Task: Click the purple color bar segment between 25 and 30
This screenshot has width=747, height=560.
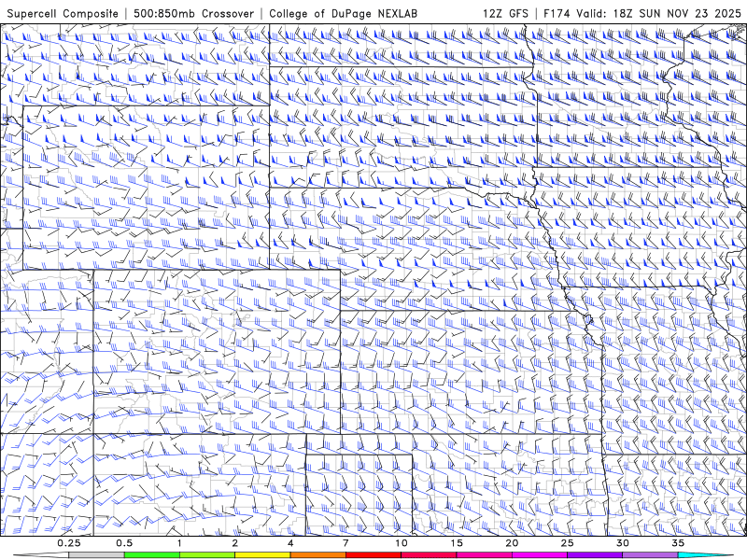Action: (595, 555)
